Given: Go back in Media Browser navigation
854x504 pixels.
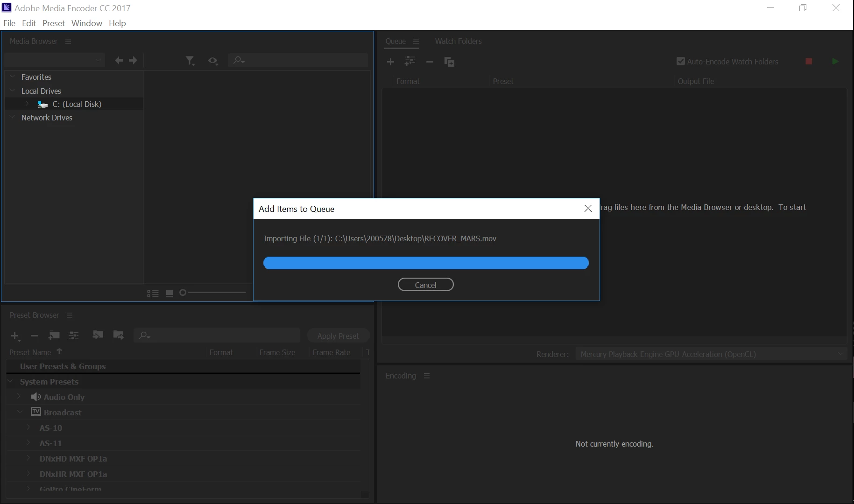Looking at the screenshot, I should click(x=119, y=60).
